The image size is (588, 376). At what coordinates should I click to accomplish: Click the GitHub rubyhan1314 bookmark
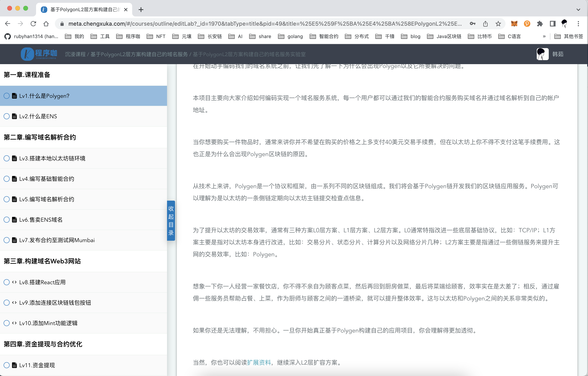click(31, 36)
